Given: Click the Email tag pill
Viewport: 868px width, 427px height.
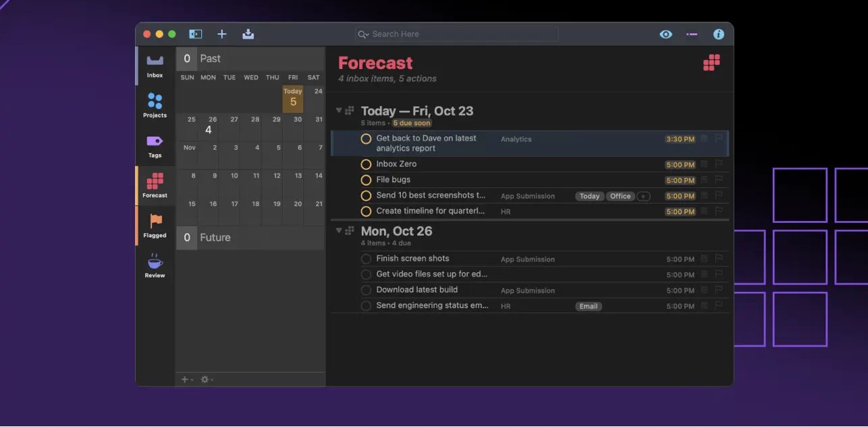Looking at the screenshot, I should click(x=589, y=306).
